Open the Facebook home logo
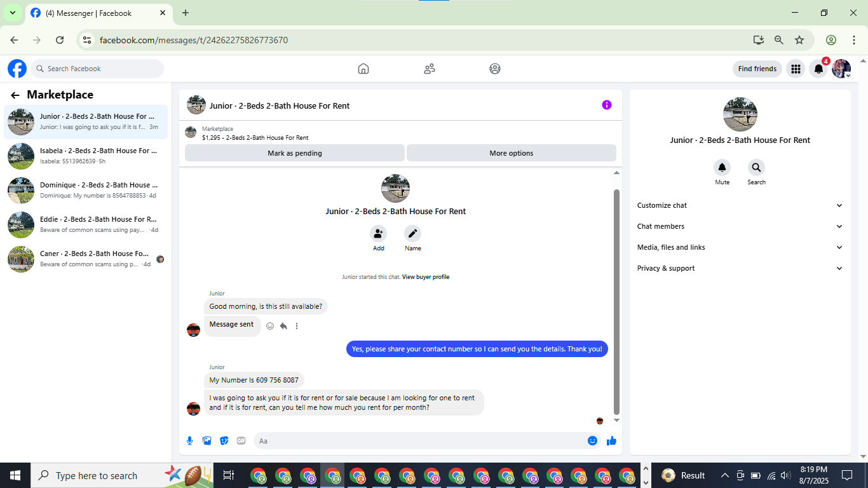The height and width of the screenshot is (488, 868). (17, 69)
